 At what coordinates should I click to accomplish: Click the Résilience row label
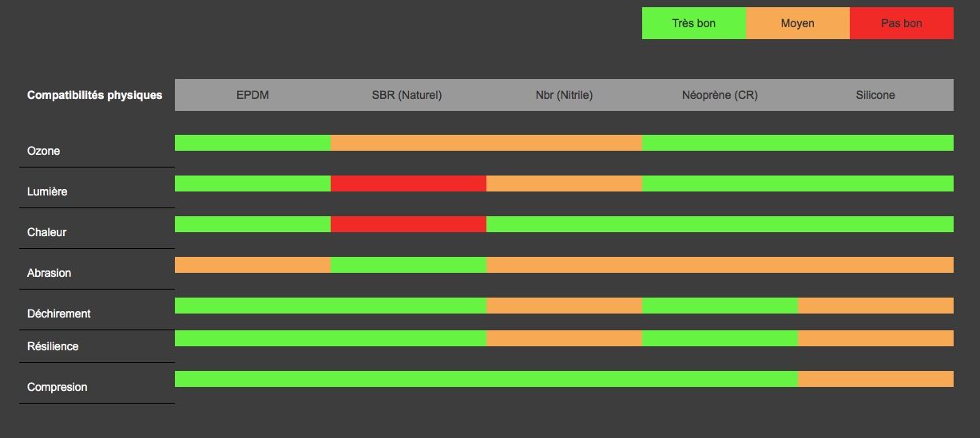(53, 346)
